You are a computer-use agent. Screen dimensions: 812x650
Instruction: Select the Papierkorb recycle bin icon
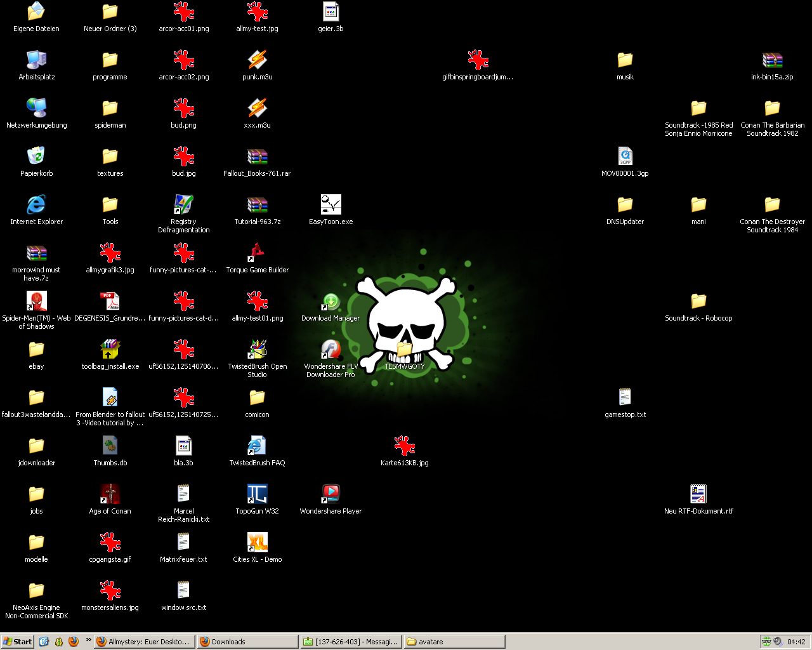point(36,156)
